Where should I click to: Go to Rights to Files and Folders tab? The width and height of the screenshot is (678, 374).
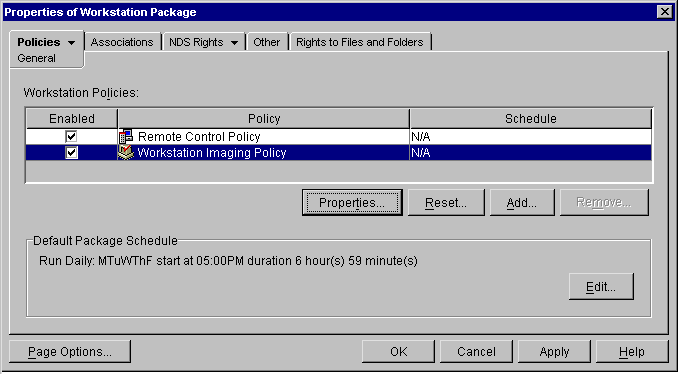tap(360, 42)
